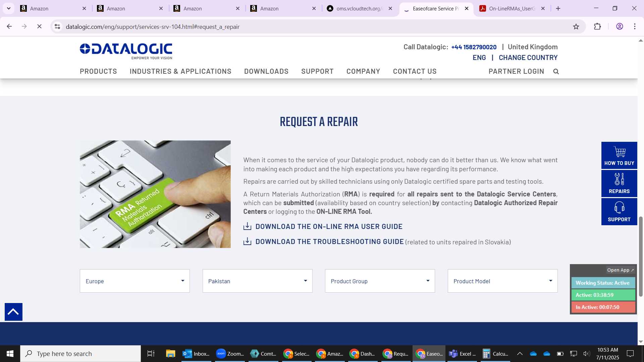Open the Support headset side button
The height and width of the screenshot is (362, 644).
619,212
